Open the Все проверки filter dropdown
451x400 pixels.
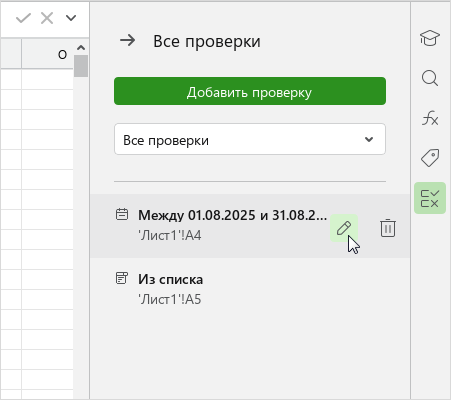(x=250, y=139)
